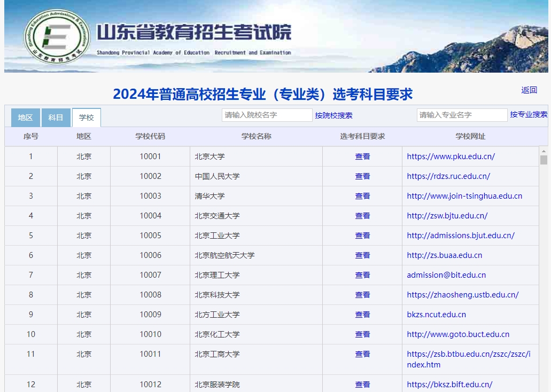Image resolution: width=551 pixels, height=392 pixels.
Task: Switch to the 地区 tab
Action: click(25, 117)
